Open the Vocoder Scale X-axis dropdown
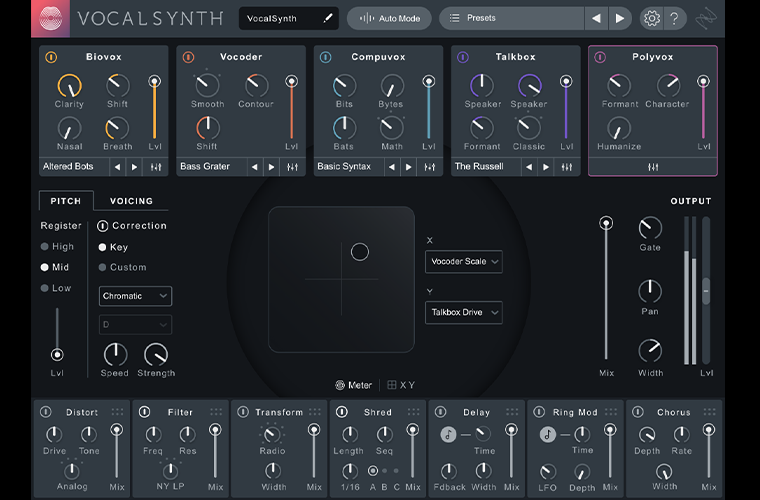 click(463, 261)
